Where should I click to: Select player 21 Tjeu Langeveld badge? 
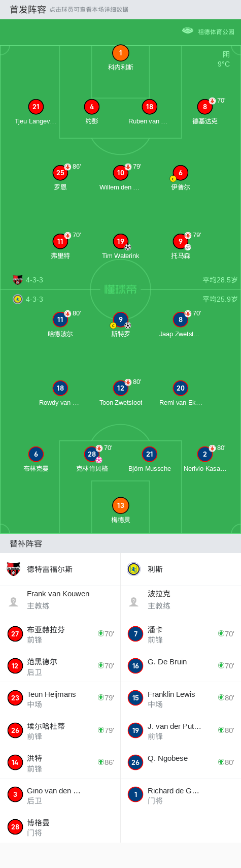(36, 107)
